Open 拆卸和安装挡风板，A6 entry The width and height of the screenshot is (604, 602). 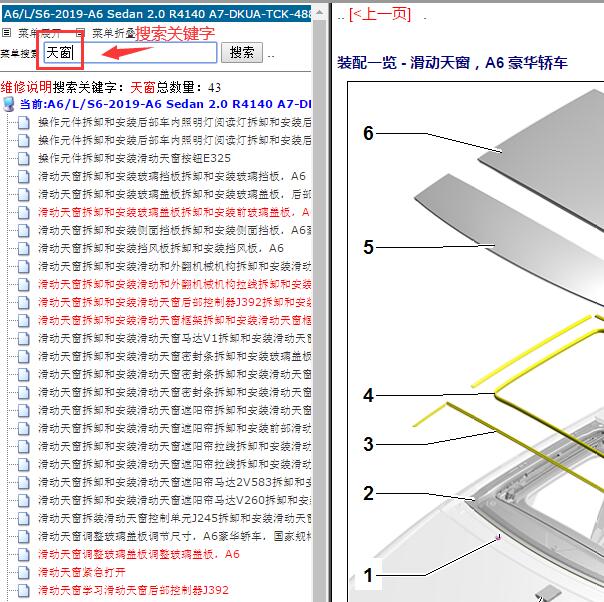pyautogui.click(x=161, y=248)
